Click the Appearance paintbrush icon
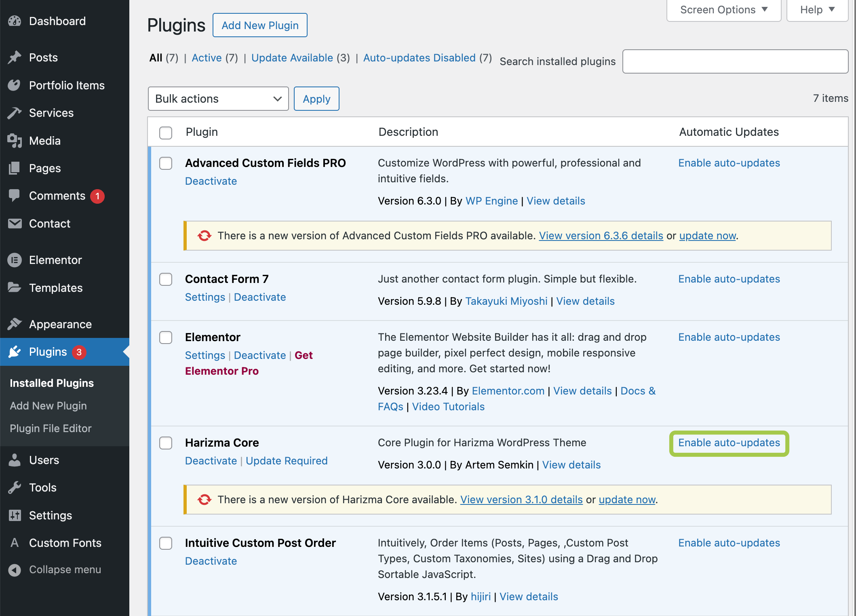This screenshot has height=616, width=856. coord(15,324)
